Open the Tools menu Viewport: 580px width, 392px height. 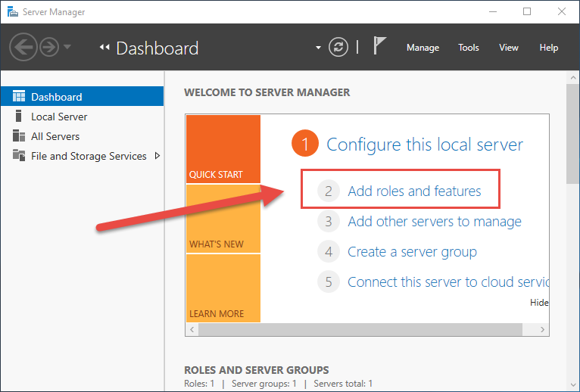click(x=468, y=48)
